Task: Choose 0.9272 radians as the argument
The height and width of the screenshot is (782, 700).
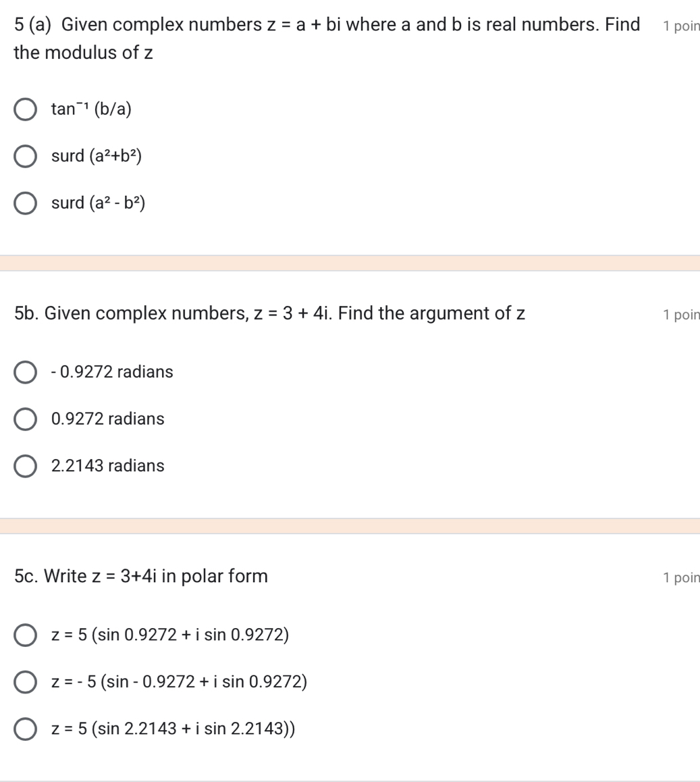Action: pyautogui.click(x=106, y=419)
